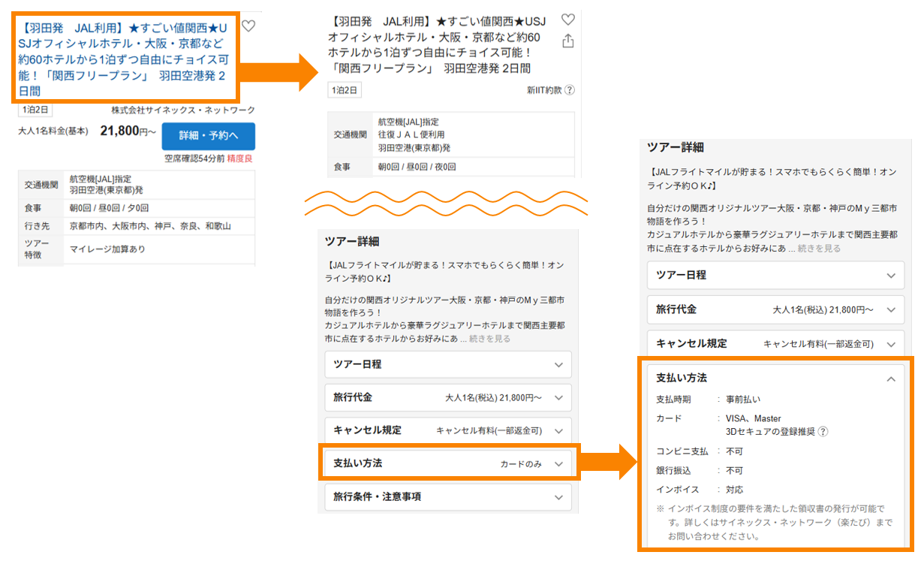The height and width of the screenshot is (561, 924).
Task: Click heart icon beside the blue tour title
Action: pos(248,26)
